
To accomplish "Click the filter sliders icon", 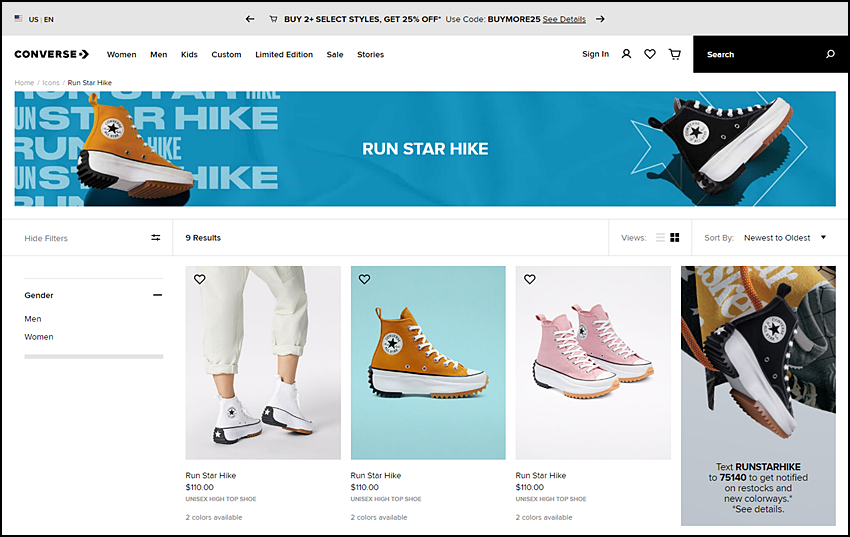I will [156, 237].
